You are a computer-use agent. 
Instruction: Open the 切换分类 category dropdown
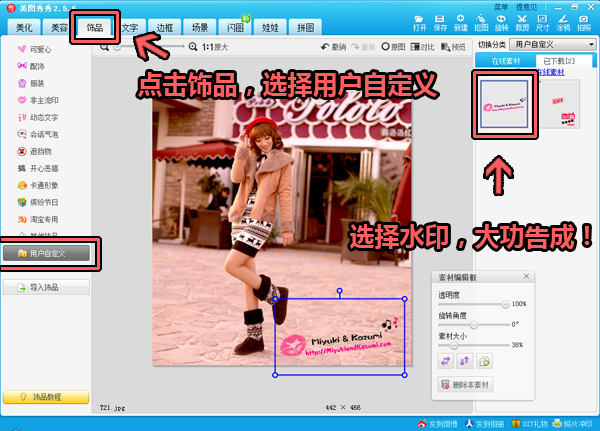coord(551,45)
